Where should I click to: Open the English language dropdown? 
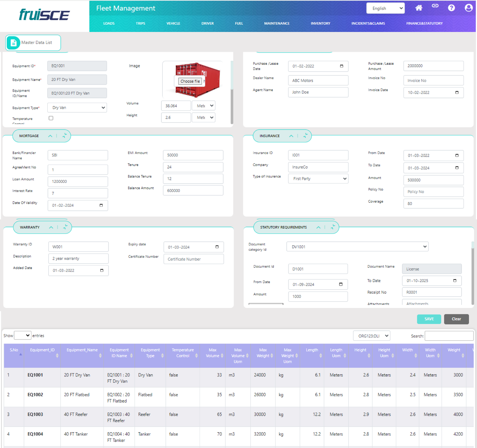[x=385, y=8]
